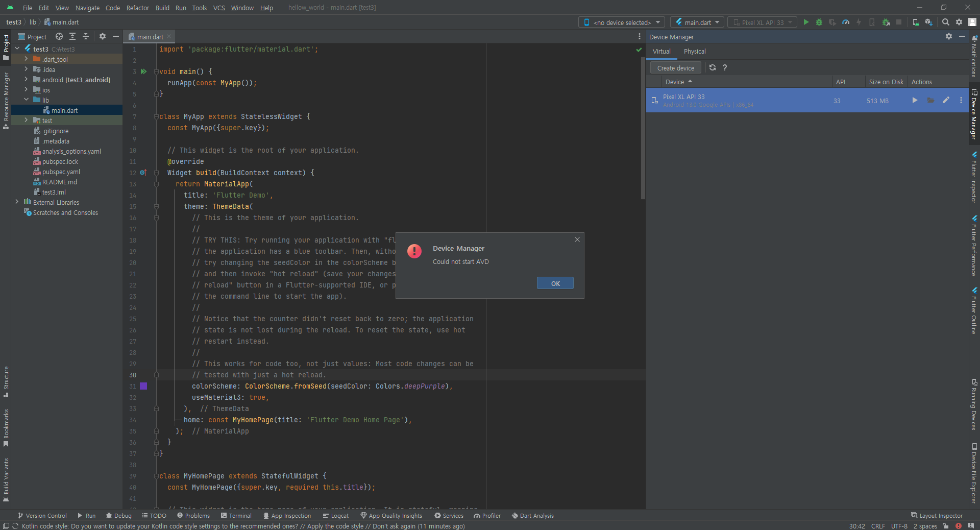This screenshot has height=530, width=980.
Task: Click the Run with Coverage icon
Action: coord(832,22)
